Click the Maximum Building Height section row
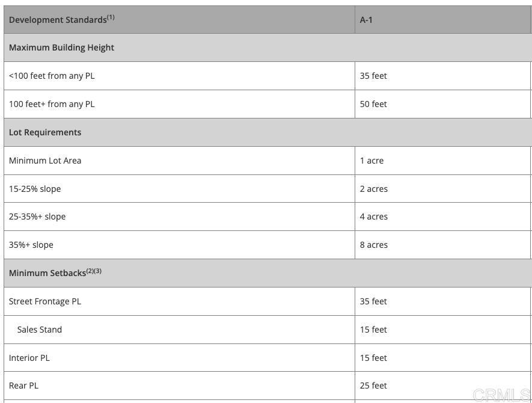 point(61,48)
